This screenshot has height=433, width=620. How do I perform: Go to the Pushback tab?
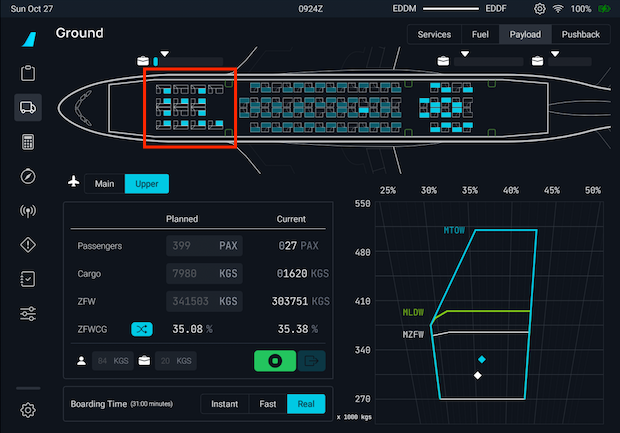pyautogui.click(x=580, y=34)
